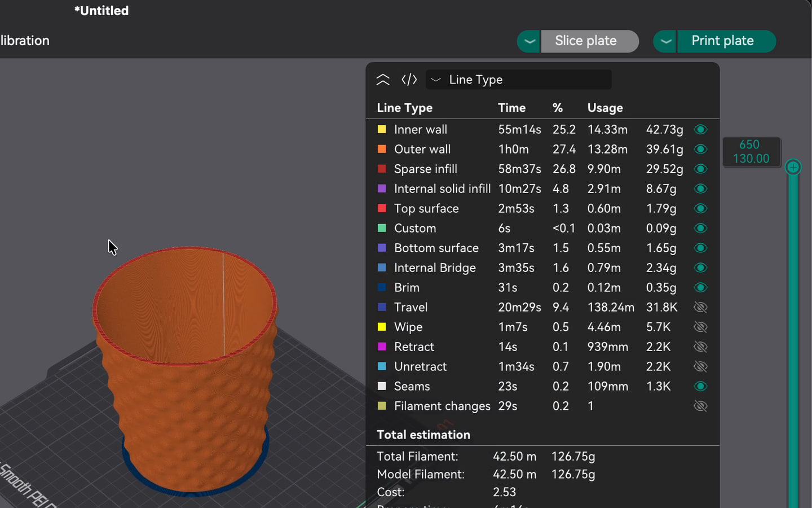Toggle Top surface visibility eye
812x508 pixels.
pos(700,208)
